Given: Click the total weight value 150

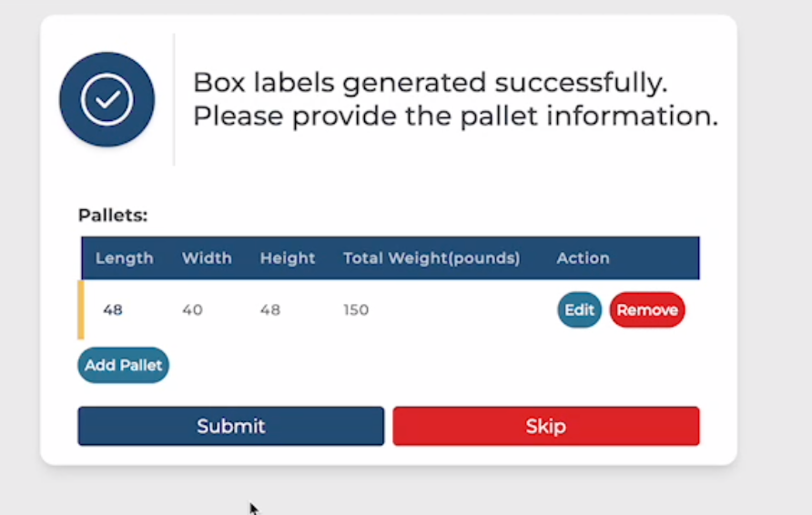Looking at the screenshot, I should (356, 310).
